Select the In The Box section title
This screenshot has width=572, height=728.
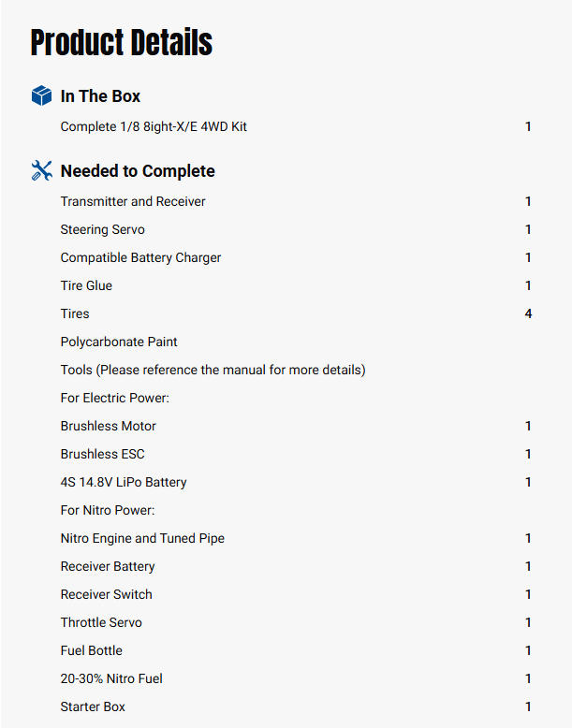100,96
